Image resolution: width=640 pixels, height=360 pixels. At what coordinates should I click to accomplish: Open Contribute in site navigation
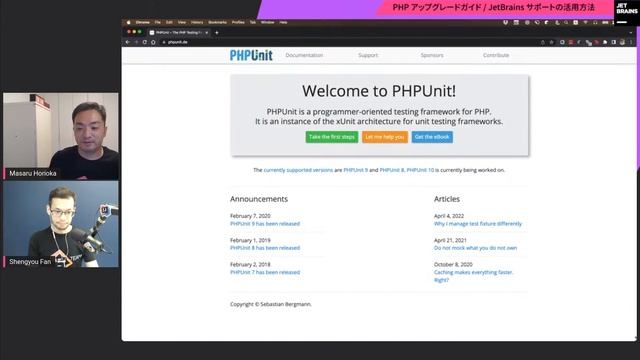coord(496,55)
